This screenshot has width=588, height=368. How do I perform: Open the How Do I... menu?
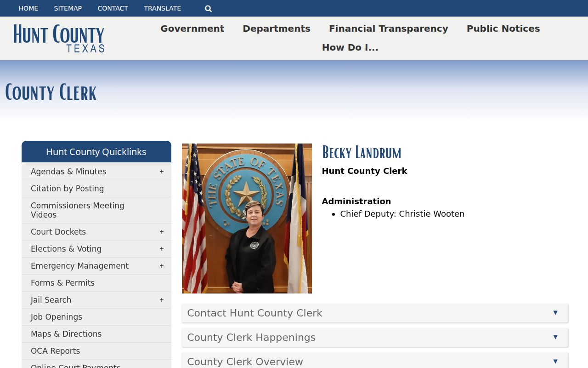tap(350, 47)
